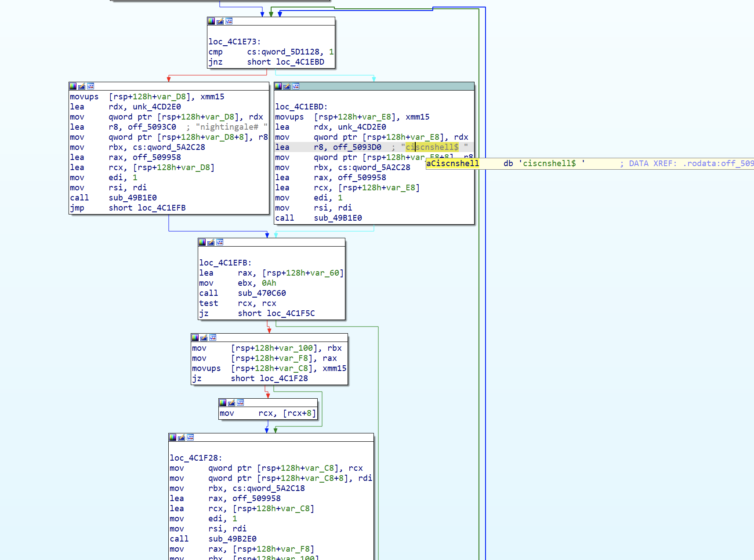754x560 pixels.
Task: Click the node color icon on loc_4C1E73 block
Action: pyautogui.click(x=211, y=21)
